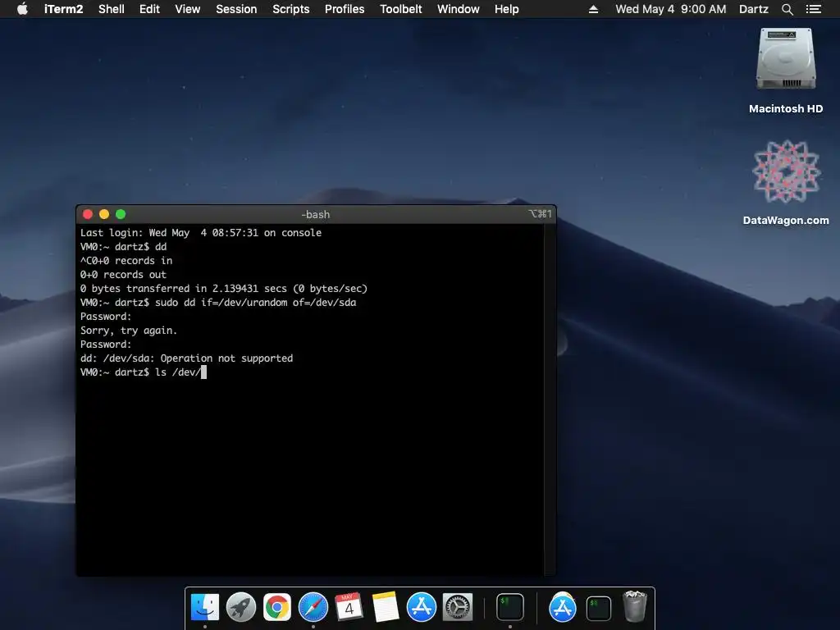Screen dimensions: 840x630
Task: Launch Google Chrome from the Dock
Action: 277,607
